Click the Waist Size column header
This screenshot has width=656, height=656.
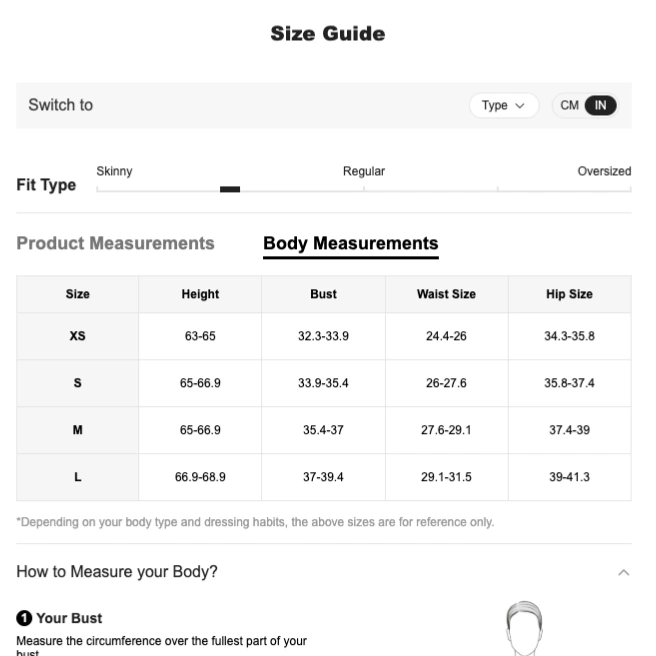click(x=446, y=294)
